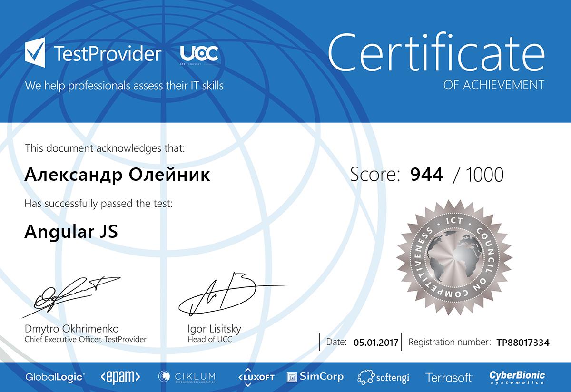Click the tagline about assessing IT skills
This screenshot has height=392, width=571.
[124, 86]
